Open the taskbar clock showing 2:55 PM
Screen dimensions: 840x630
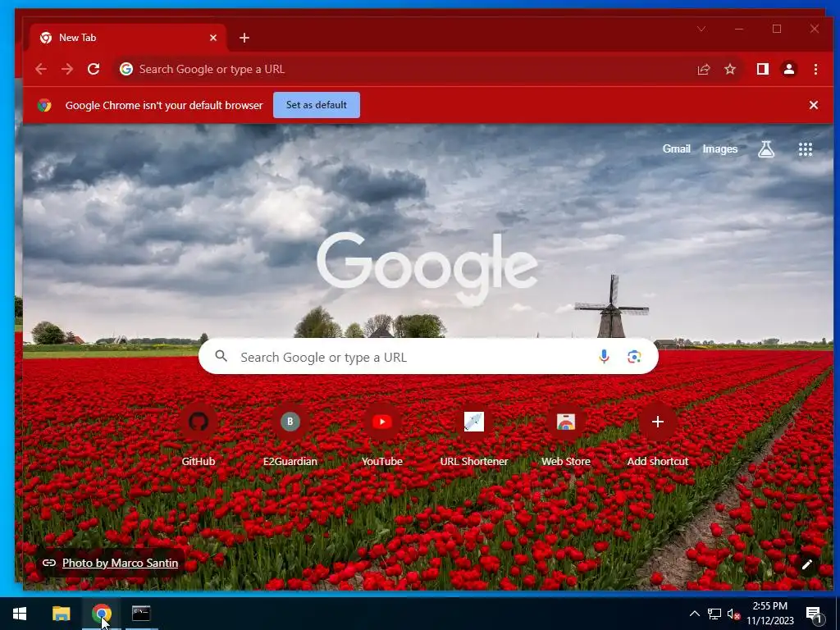pyautogui.click(x=769, y=614)
